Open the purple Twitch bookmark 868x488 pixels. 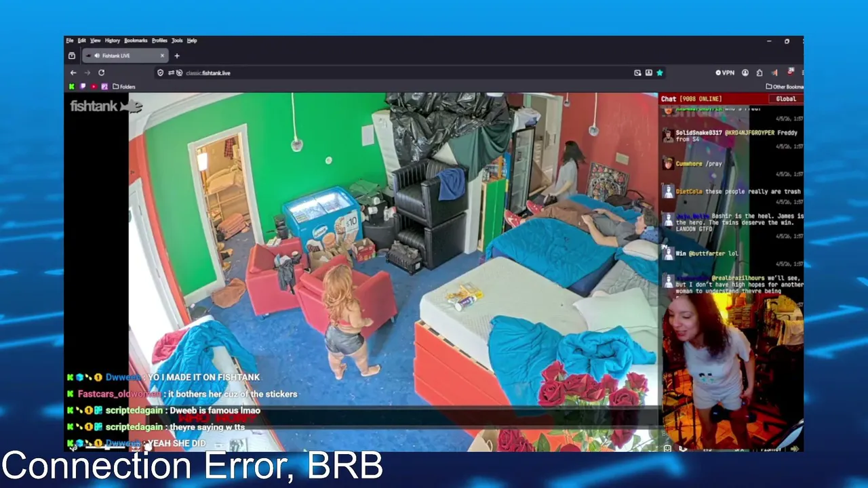tap(83, 87)
